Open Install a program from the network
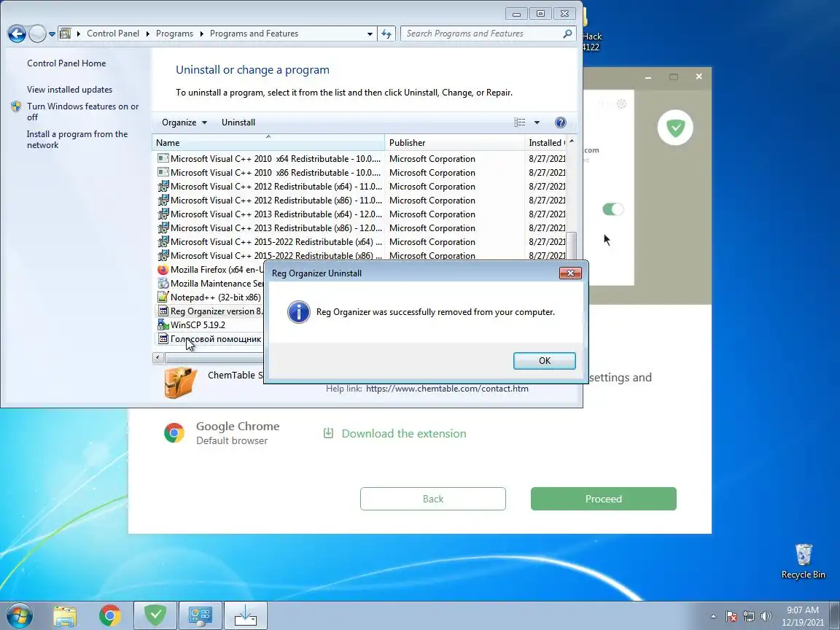Image resolution: width=840 pixels, height=630 pixels. [78, 139]
